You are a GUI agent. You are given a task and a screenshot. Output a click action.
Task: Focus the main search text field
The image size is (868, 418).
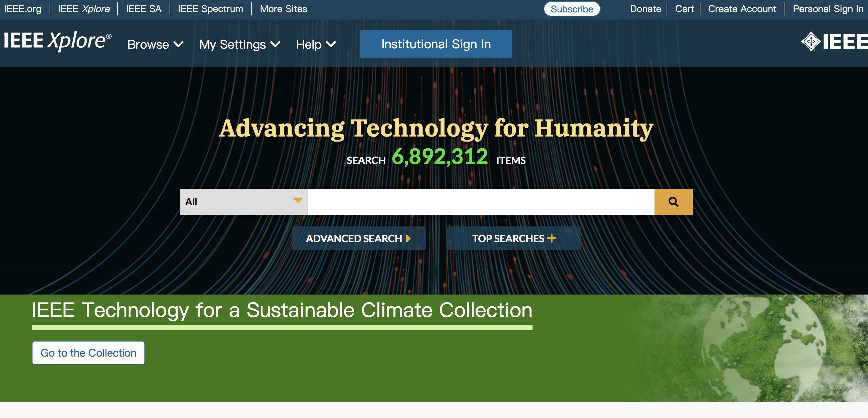(481, 202)
